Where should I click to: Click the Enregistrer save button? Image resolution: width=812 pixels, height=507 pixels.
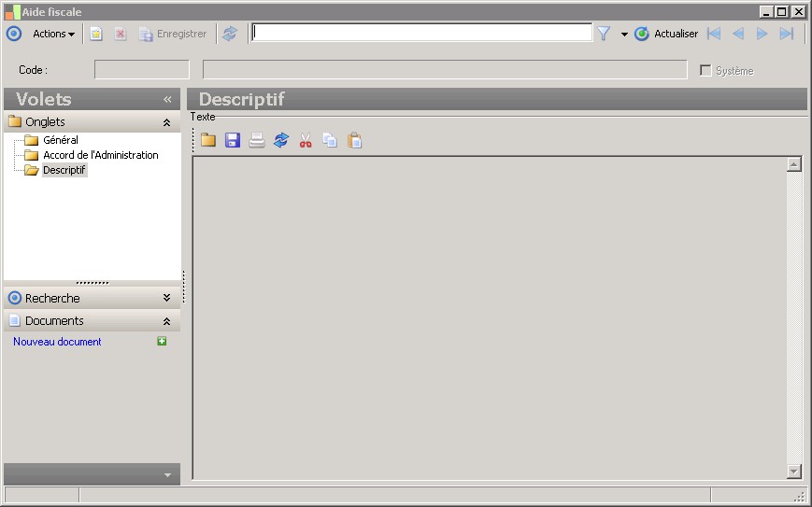[x=173, y=34]
